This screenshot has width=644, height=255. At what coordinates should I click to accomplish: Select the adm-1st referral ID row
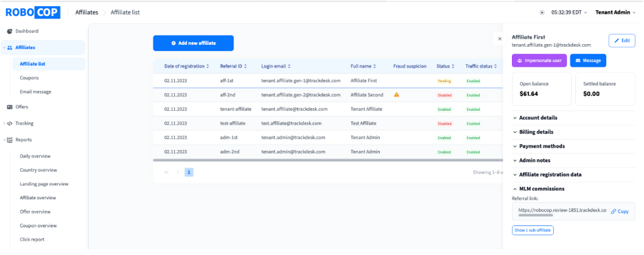point(328,137)
